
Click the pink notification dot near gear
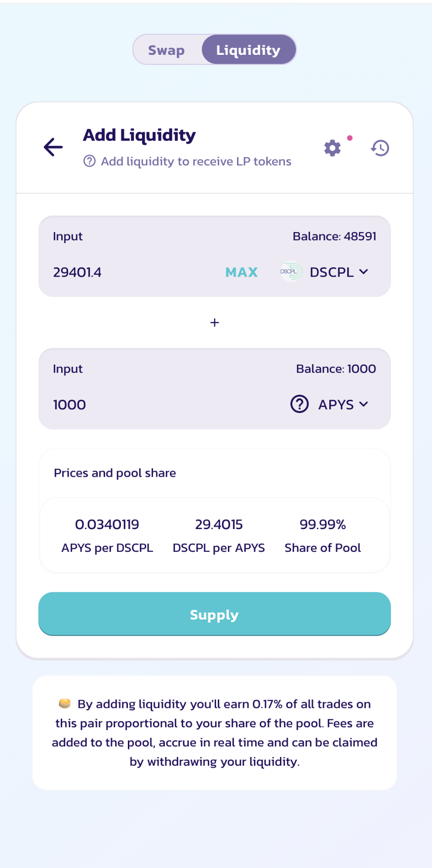[350, 138]
